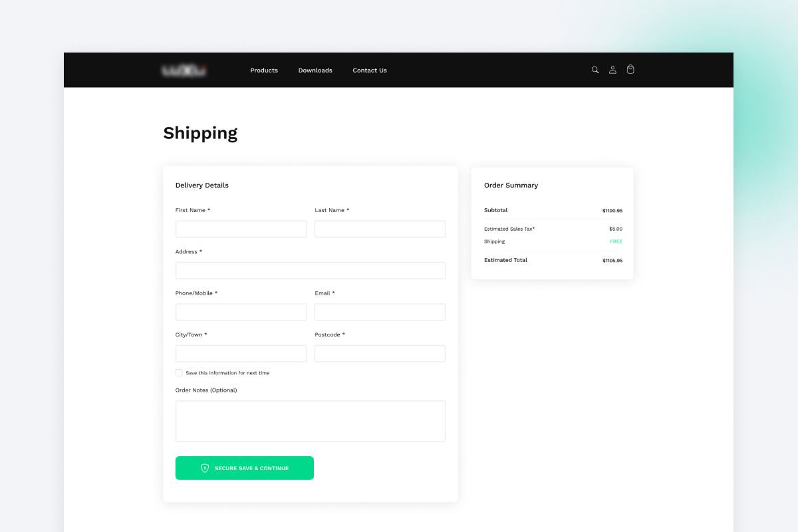Click the Shipping page title
The width and height of the screenshot is (798, 532).
[x=200, y=133]
